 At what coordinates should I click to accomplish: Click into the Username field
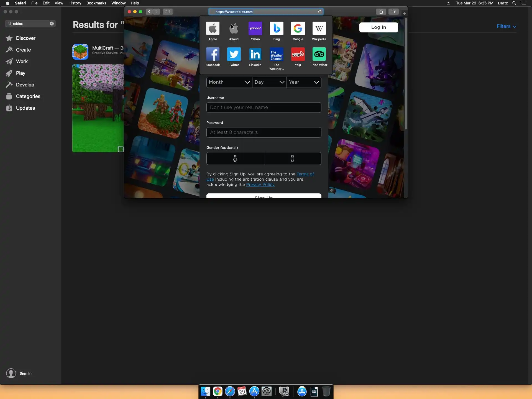click(264, 108)
